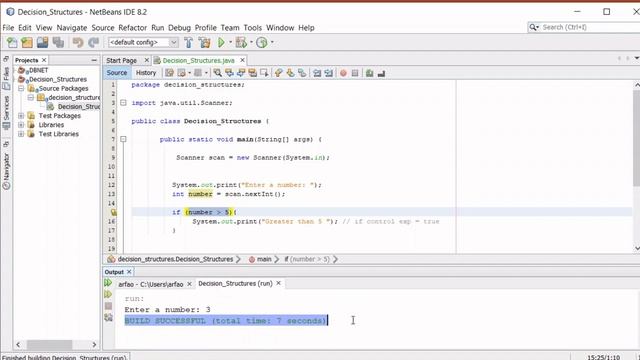Click the Output panel stop icon
The height and width of the screenshot is (360, 640).
(108, 306)
